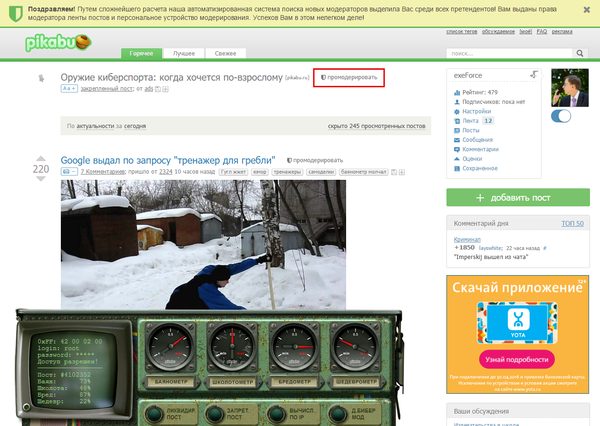Open the Оружие киберспорта post title

(171, 77)
